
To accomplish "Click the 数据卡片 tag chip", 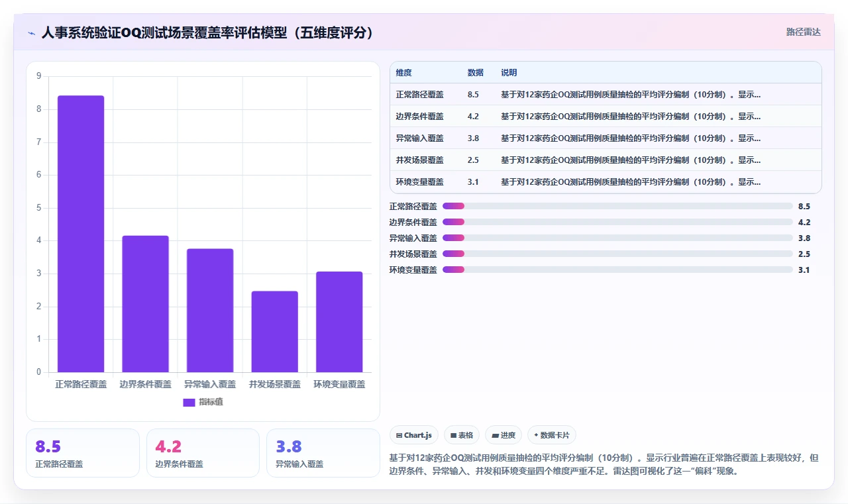I will click(552, 435).
